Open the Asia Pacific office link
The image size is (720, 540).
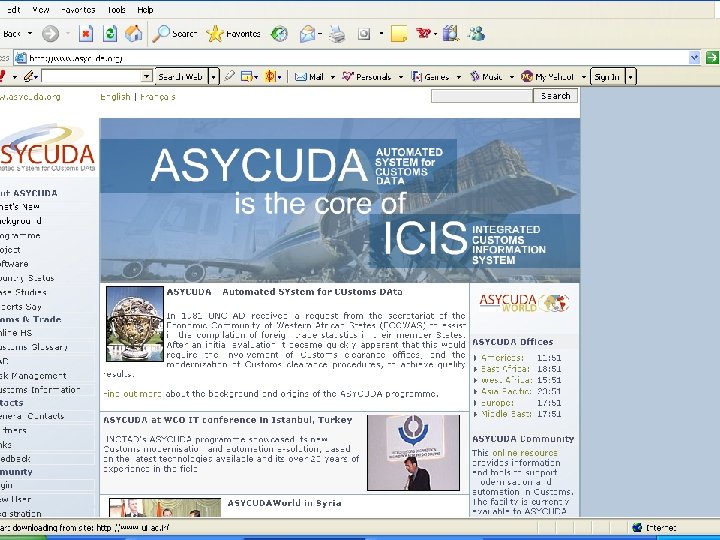[506, 391]
